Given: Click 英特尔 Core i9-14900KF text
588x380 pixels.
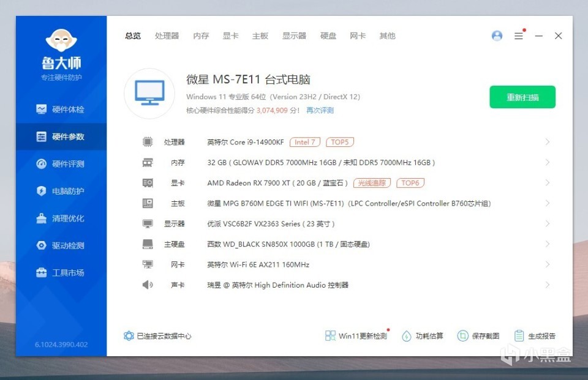Looking at the screenshot, I should (x=246, y=142).
